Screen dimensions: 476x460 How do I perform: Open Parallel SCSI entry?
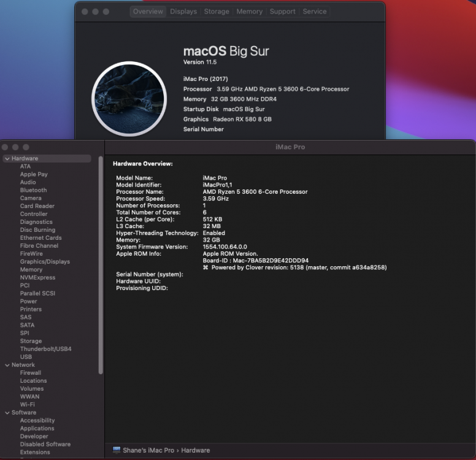tap(37, 293)
